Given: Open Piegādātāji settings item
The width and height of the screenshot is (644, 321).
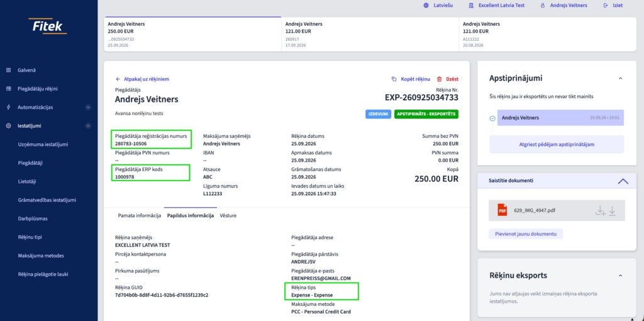Looking at the screenshot, I should tap(30, 163).
